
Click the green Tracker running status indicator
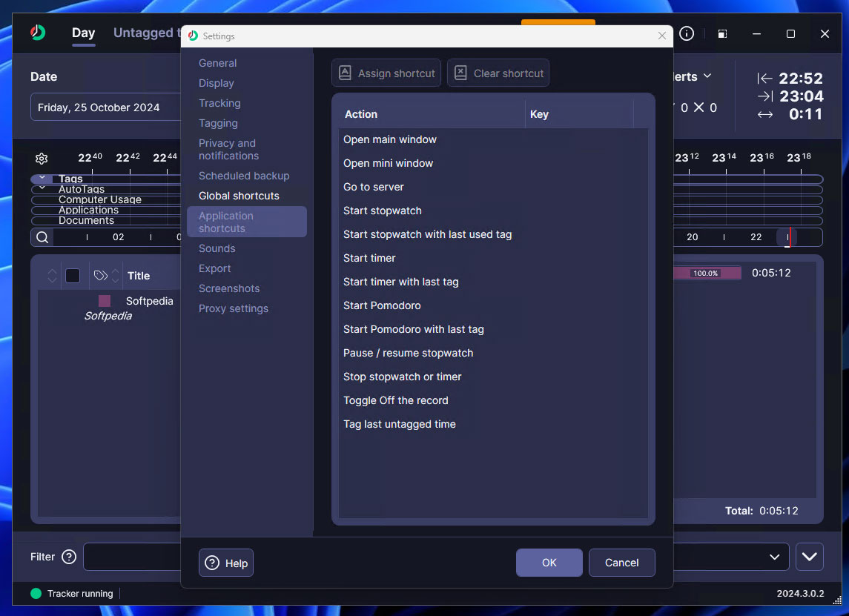pos(36,594)
